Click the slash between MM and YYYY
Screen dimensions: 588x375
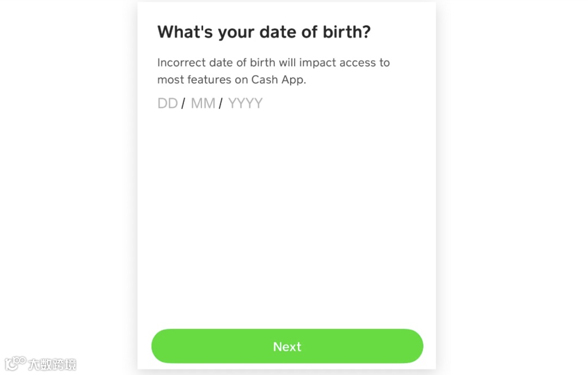click(x=220, y=103)
